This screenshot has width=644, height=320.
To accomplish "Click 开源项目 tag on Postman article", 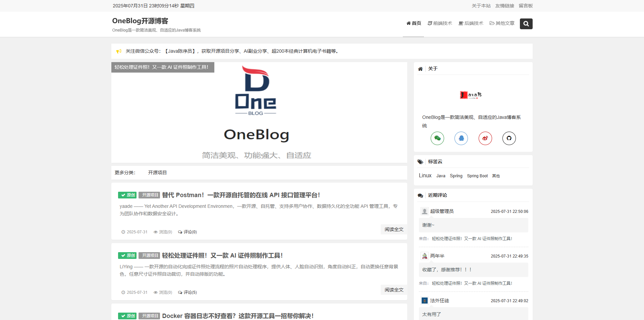I will point(149,195).
